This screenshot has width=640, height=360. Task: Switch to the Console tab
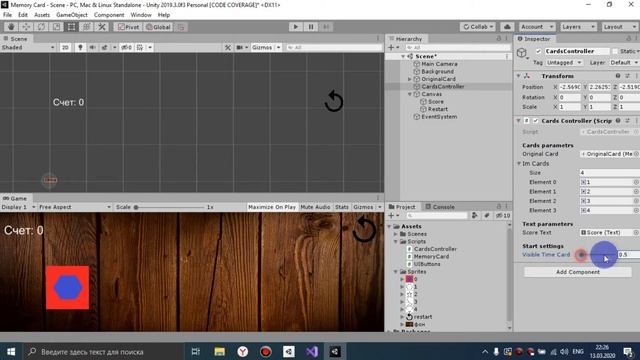pos(440,207)
